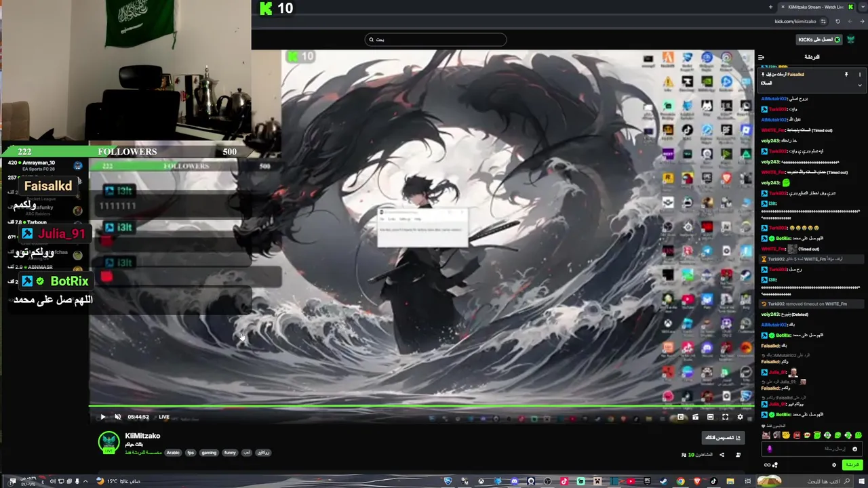Click the green stream progress bar
Viewport: 868px width, 488px height.
coord(421,407)
